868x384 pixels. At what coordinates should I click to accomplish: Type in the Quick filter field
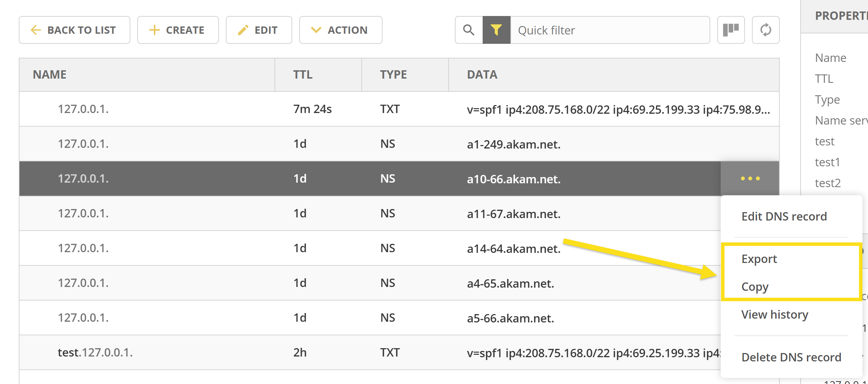coord(610,30)
